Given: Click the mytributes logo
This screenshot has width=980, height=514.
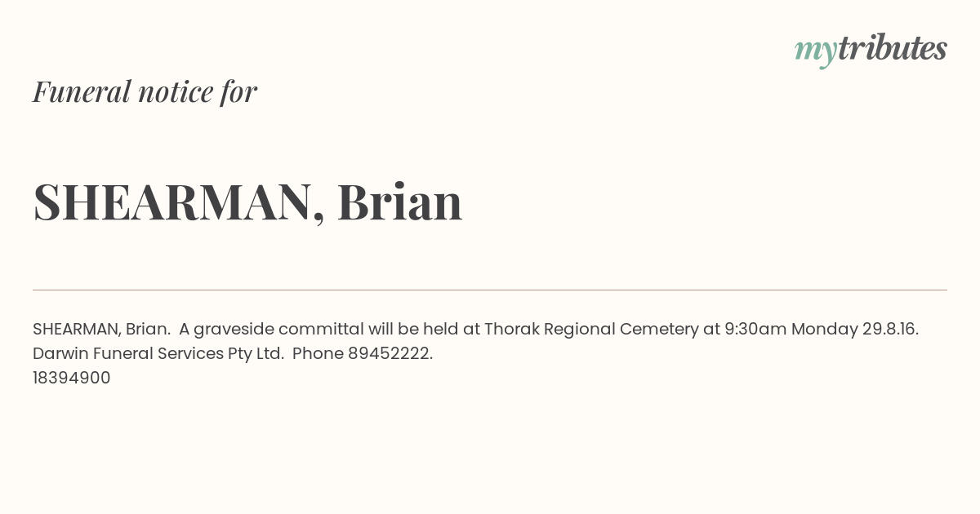Looking at the screenshot, I should pos(871,50).
